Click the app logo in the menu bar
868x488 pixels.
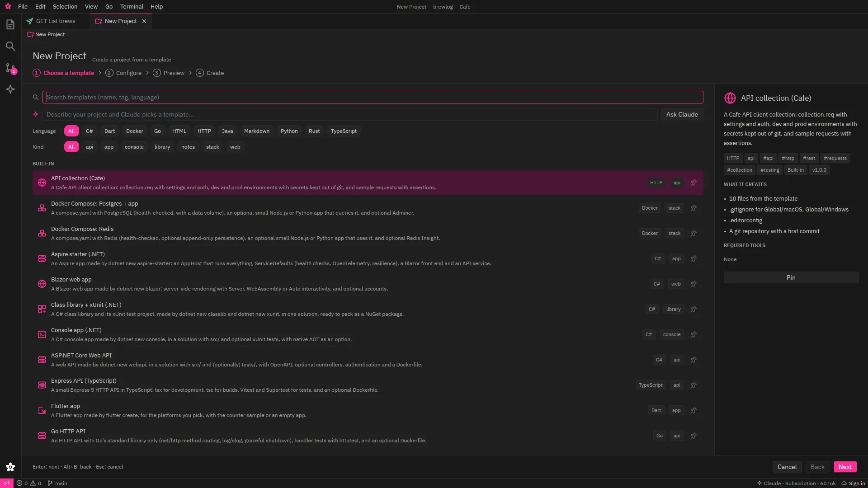click(x=8, y=6)
